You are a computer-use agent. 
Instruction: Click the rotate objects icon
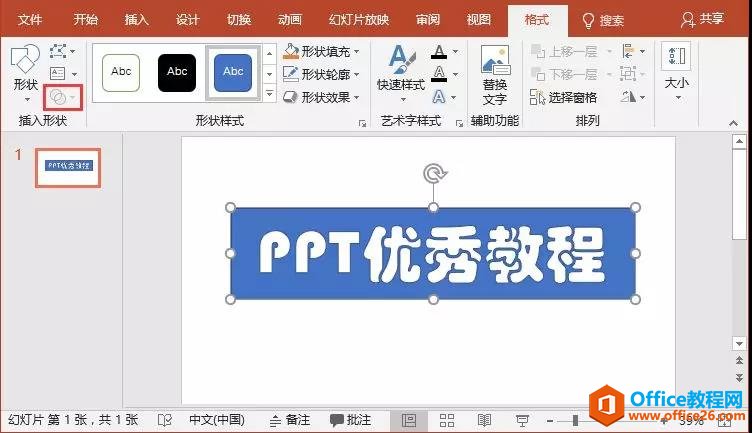(628, 97)
